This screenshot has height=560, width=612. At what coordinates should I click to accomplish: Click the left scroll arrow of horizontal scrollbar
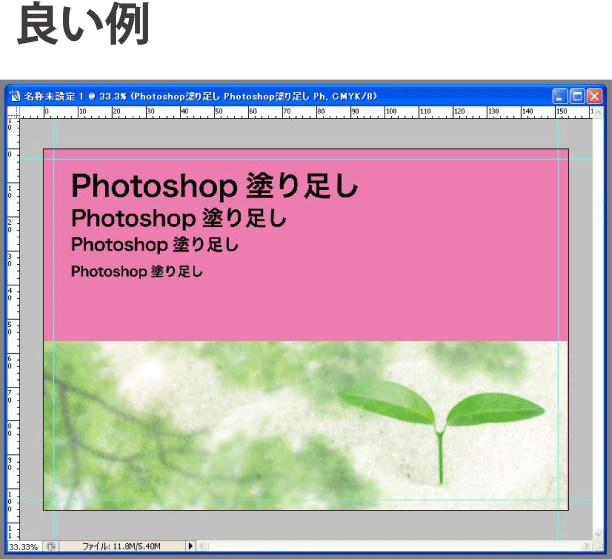point(203,546)
